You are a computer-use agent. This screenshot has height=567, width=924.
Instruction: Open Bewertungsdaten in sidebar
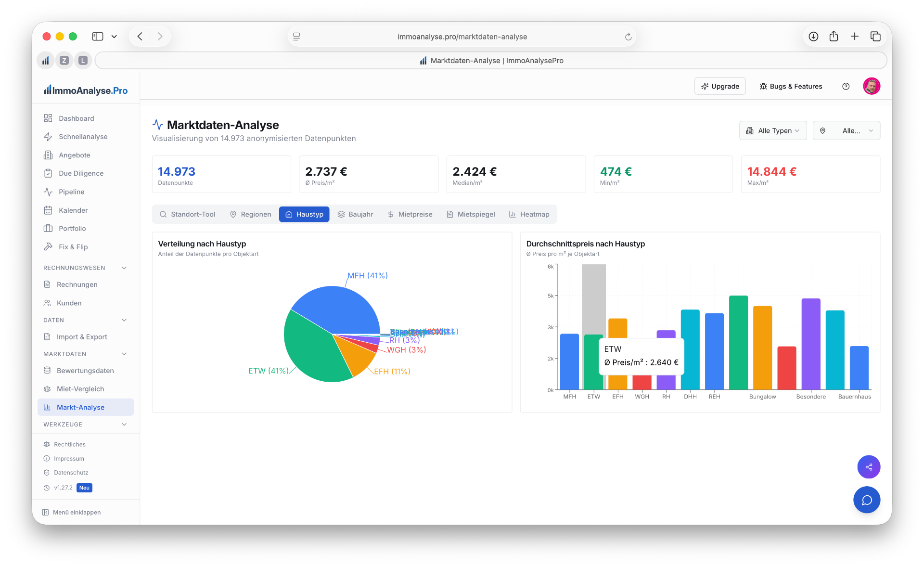(85, 371)
